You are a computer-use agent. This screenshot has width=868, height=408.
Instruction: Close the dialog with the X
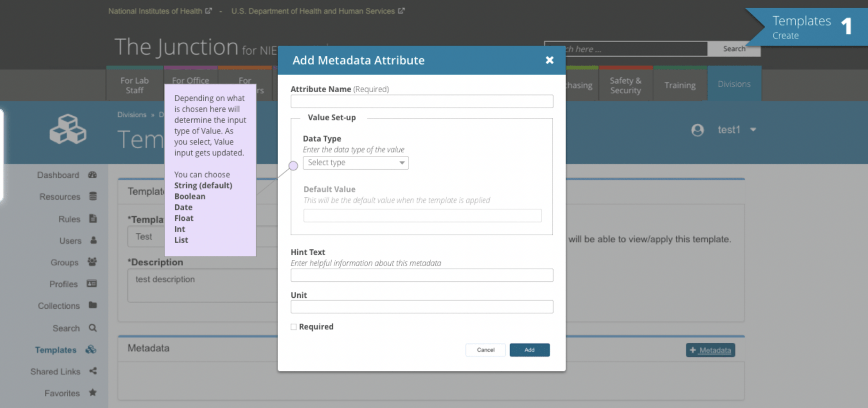pyautogui.click(x=549, y=60)
